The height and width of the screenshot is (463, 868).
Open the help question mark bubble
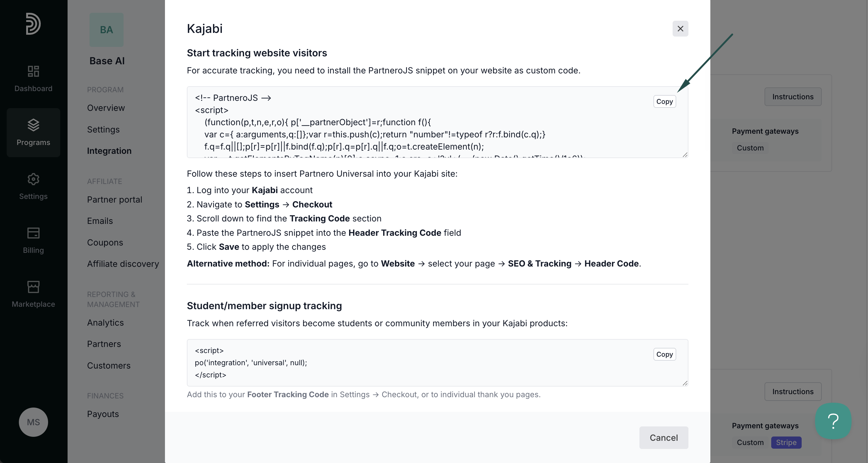click(x=833, y=421)
